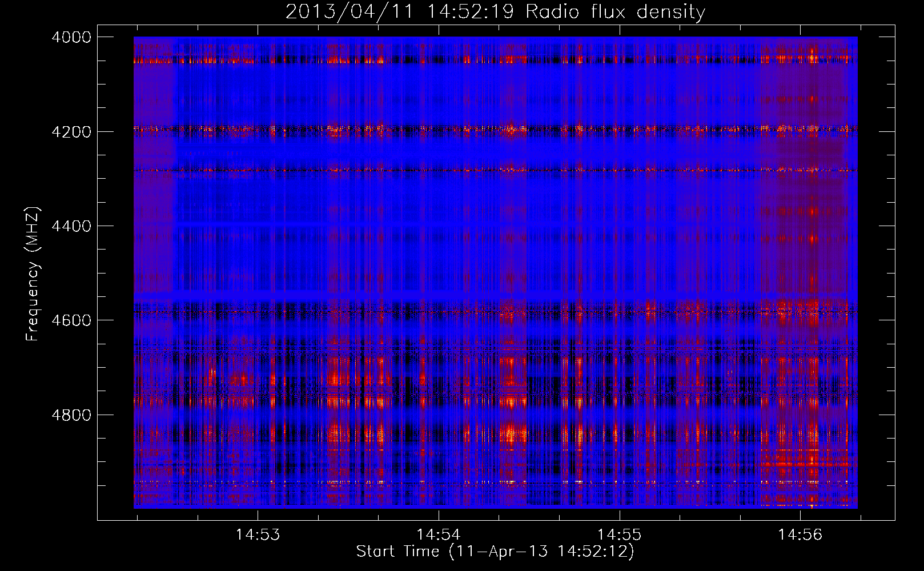Click the "Start Time (11-Apr-13 14:52:12)" label
The image size is (924, 571).
point(495,552)
